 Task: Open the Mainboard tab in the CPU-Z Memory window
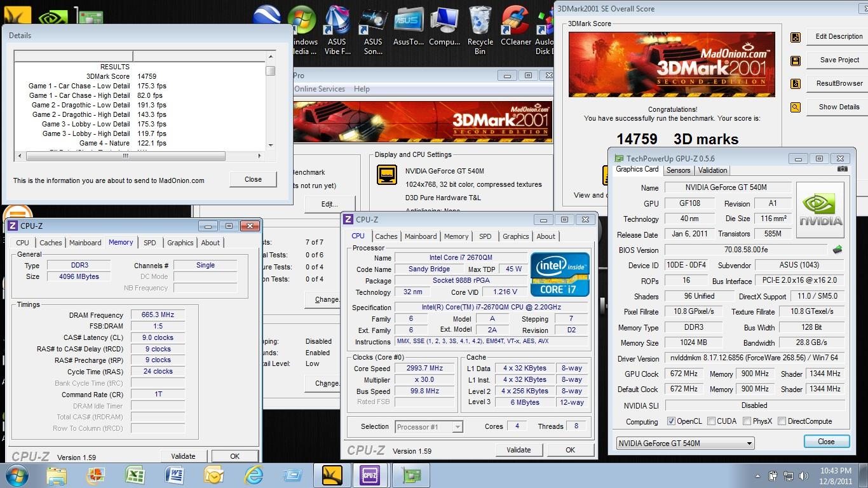pyautogui.click(x=85, y=243)
